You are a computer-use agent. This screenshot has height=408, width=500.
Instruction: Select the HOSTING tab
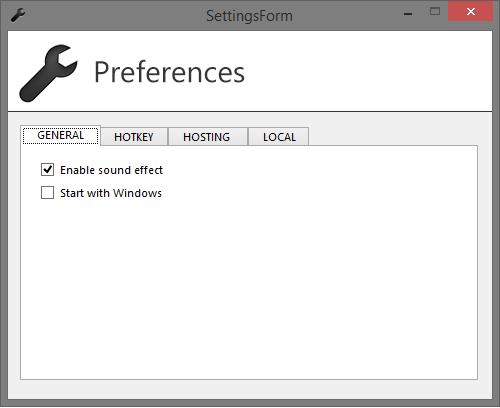pyautogui.click(x=207, y=137)
